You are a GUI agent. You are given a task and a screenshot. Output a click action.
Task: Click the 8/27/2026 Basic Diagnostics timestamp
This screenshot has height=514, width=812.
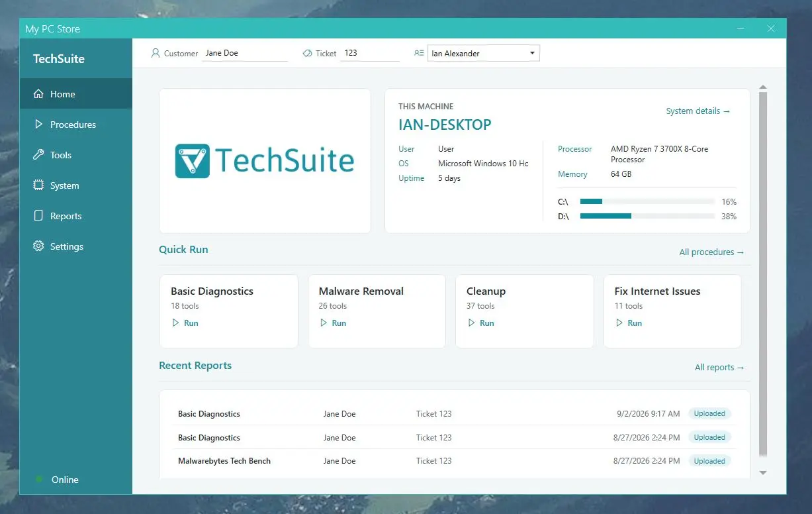[x=648, y=438]
